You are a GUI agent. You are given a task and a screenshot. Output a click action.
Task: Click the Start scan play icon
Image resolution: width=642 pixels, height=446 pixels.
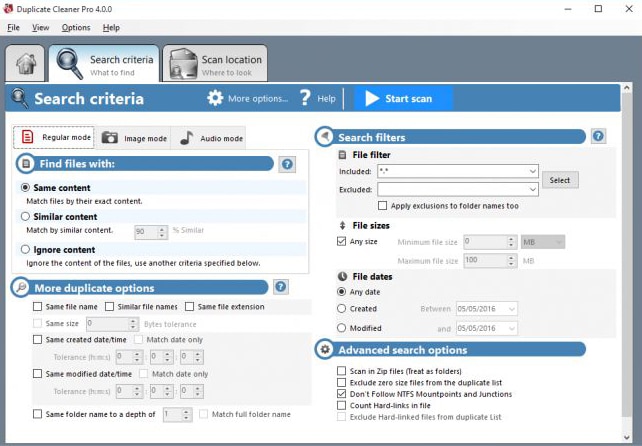372,98
